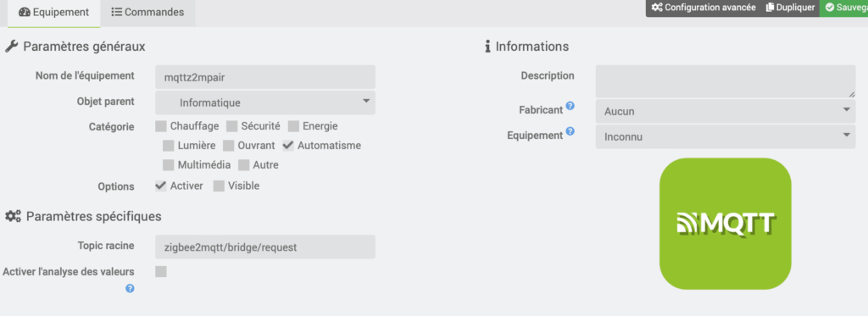Click the Fabricant help question-mark icon
This screenshot has width=868, height=316.
pos(570,106)
